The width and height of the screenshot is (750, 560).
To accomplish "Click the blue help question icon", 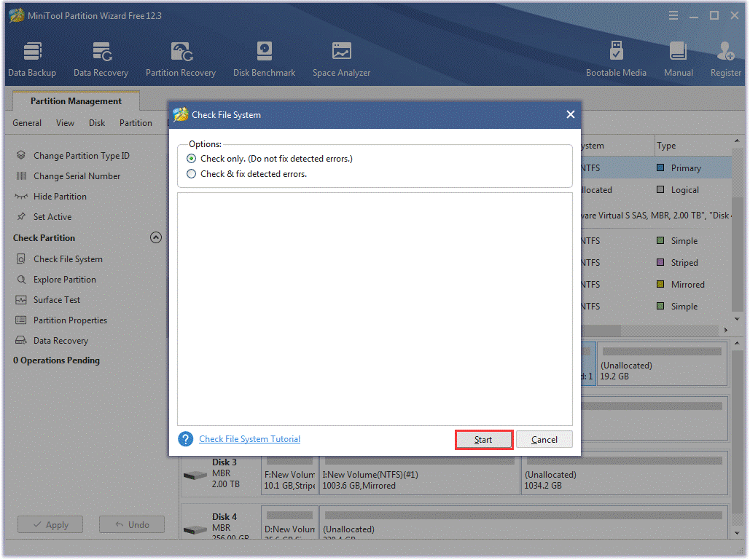I will tap(186, 439).
